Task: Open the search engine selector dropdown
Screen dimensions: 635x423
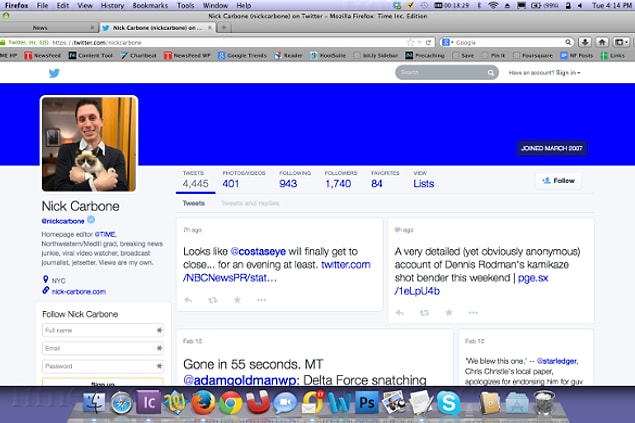Action: pos(447,42)
